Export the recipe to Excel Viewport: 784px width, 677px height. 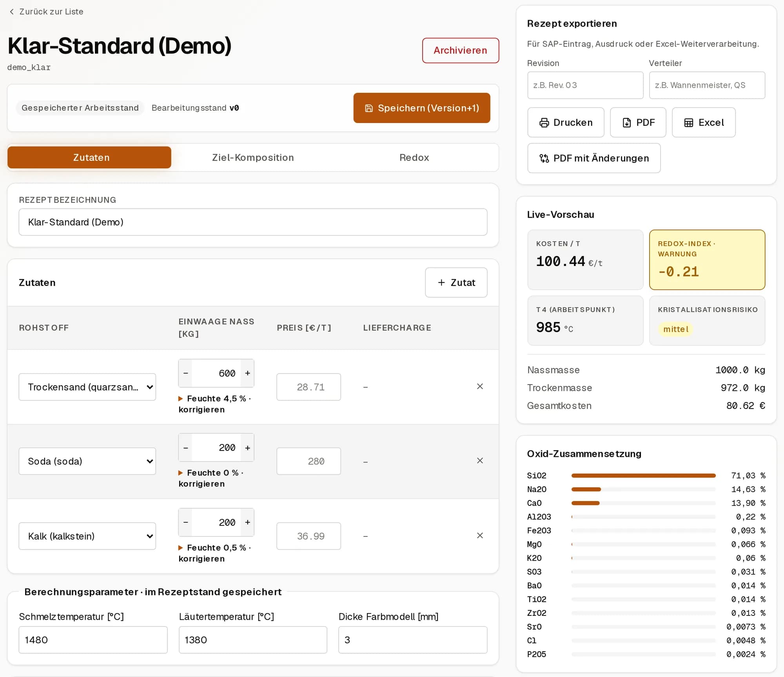point(704,123)
